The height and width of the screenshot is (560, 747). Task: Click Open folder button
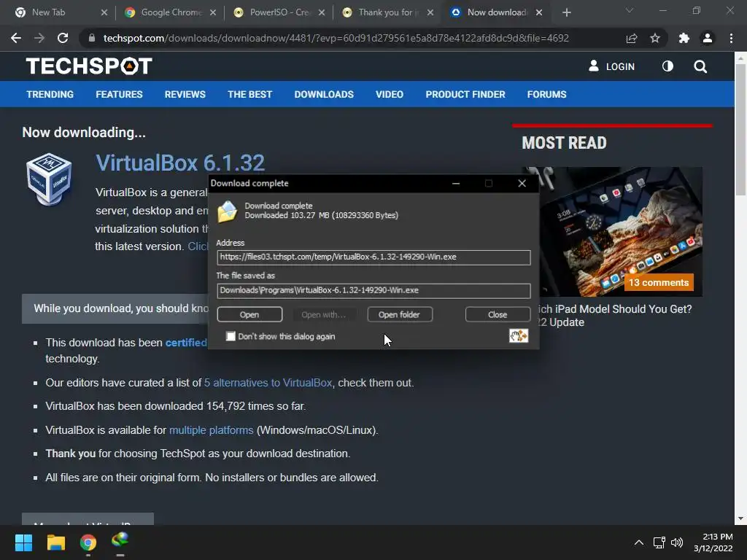click(399, 314)
